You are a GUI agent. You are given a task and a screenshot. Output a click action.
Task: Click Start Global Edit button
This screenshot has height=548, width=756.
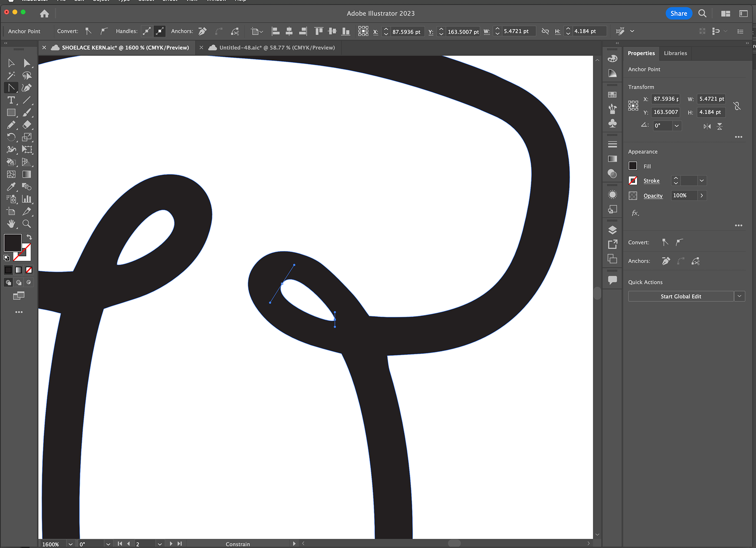tap(681, 296)
